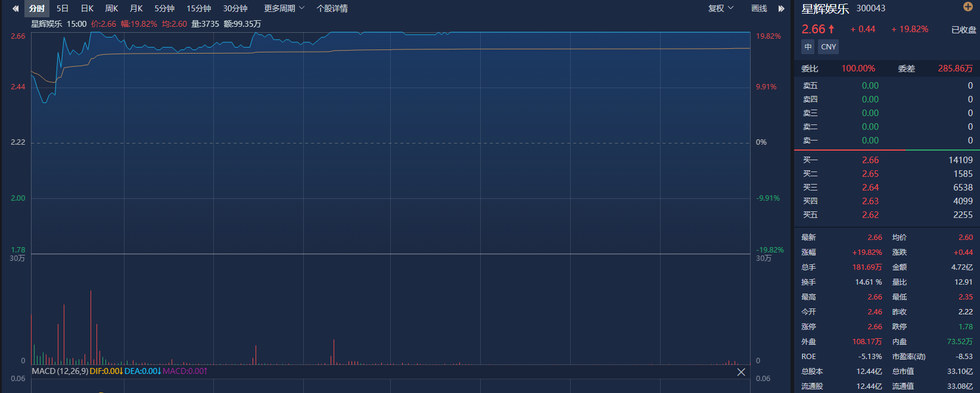Click the 委比 value 100.00%
The height and width of the screenshot is (393, 980).
pyautogui.click(x=858, y=68)
